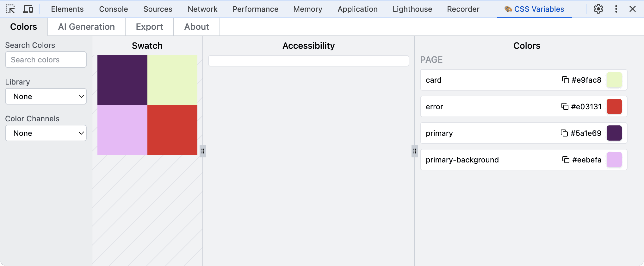Select the CSS Variables panel tab
The height and width of the screenshot is (266, 644).
(534, 9)
